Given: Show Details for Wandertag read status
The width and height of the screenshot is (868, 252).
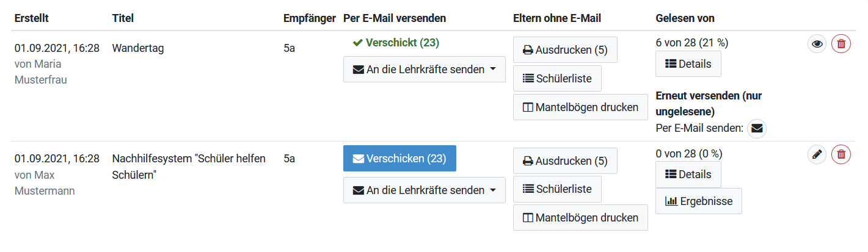Looking at the screenshot, I should (x=688, y=64).
